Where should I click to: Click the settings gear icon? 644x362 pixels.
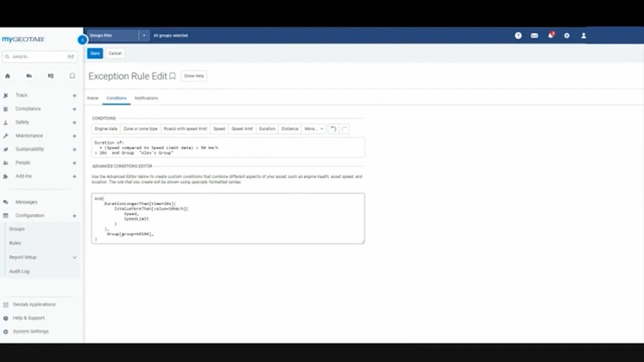click(x=567, y=36)
